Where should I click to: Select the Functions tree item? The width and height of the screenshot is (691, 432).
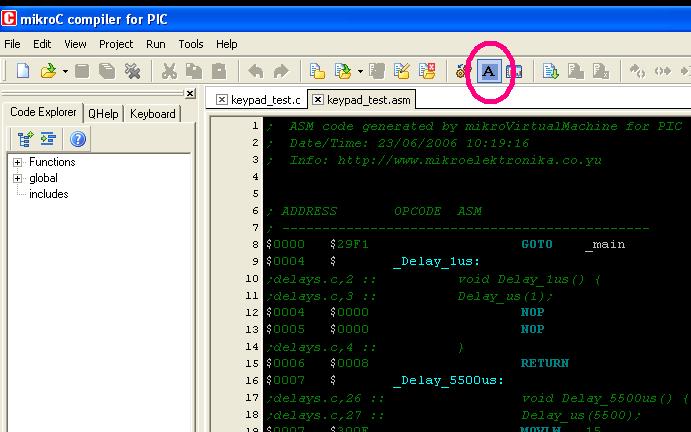[x=52, y=162]
